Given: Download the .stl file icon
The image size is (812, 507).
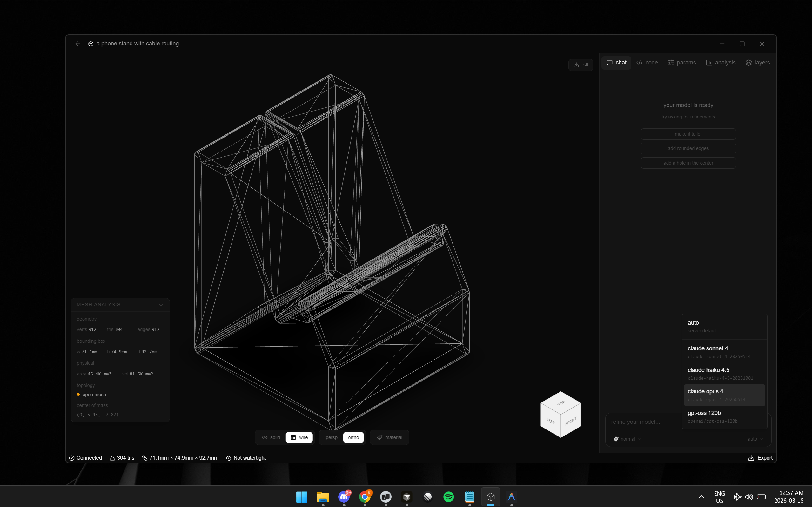Looking at the screenshot, I should point(576,65).
